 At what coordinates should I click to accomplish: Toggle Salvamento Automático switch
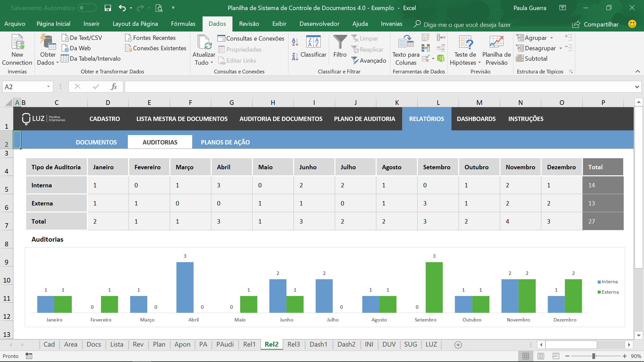(x=87, y=8)
